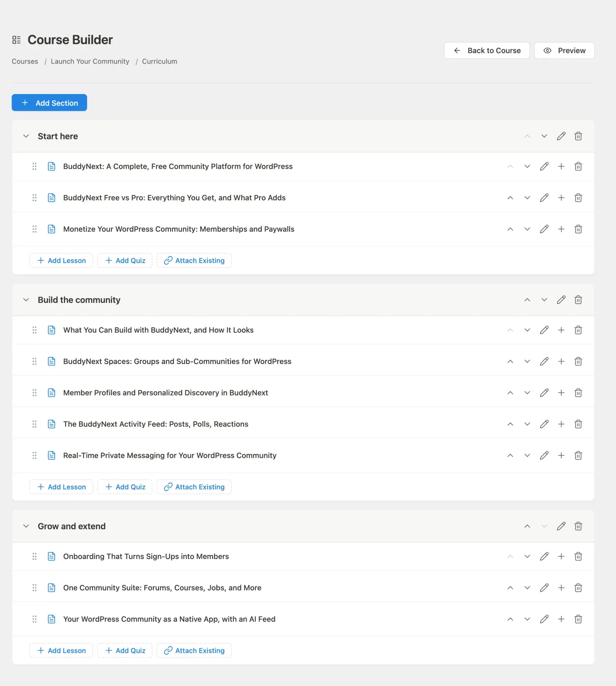Delete the 'Grow and extend' section
Screen dimensions: 616x686
coord(578,526)
